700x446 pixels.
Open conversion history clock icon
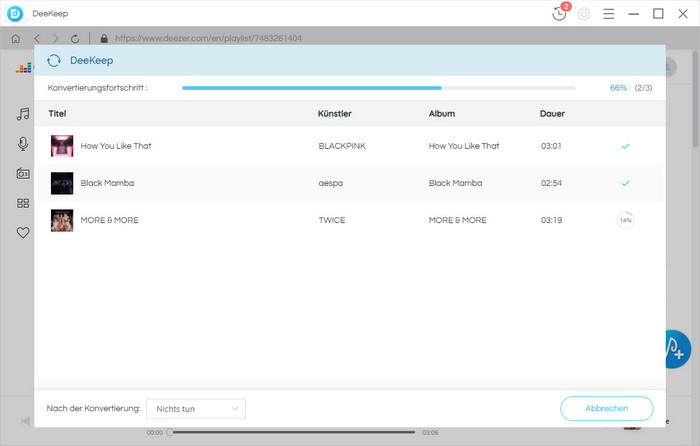[x=559, y=14]
